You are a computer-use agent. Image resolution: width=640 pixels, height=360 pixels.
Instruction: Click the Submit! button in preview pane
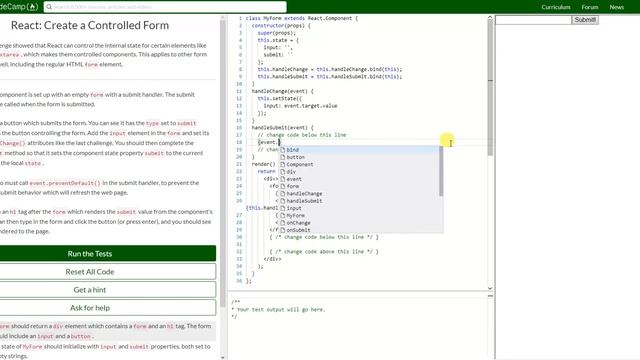point(585,20)
